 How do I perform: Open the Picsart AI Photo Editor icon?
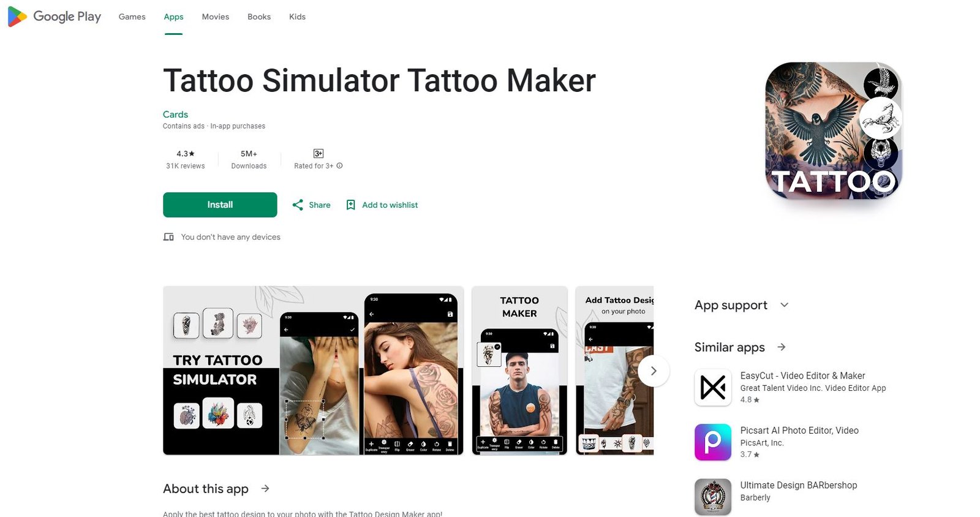pyautogui.click(x=713, y=442)
